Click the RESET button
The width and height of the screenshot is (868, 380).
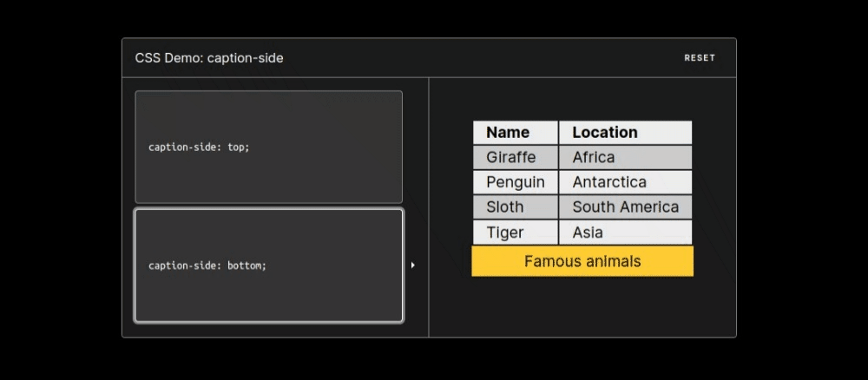699,58
